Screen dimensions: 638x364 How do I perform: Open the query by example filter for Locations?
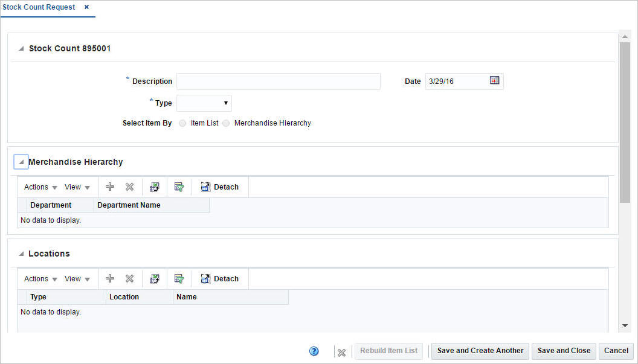tap(179, 278)
